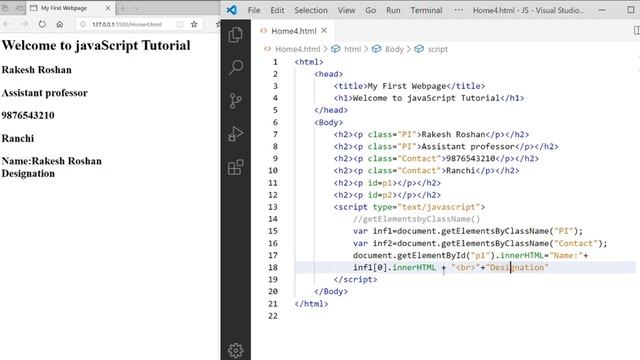
Task: Click the code comment //getElementsbyClassName()
Action: click(x=416, y=219)
